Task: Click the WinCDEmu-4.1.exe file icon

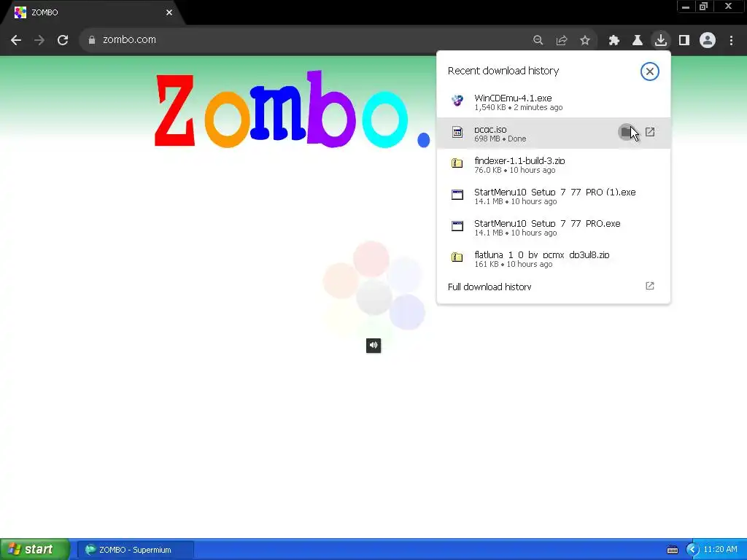Action: tap(457, 101)
